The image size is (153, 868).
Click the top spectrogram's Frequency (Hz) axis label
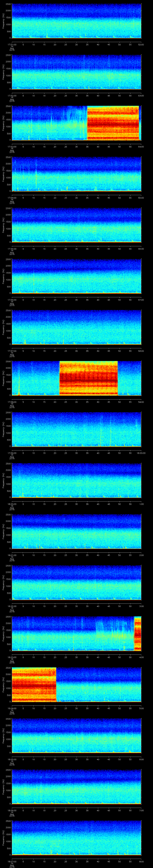click(3, 21)
